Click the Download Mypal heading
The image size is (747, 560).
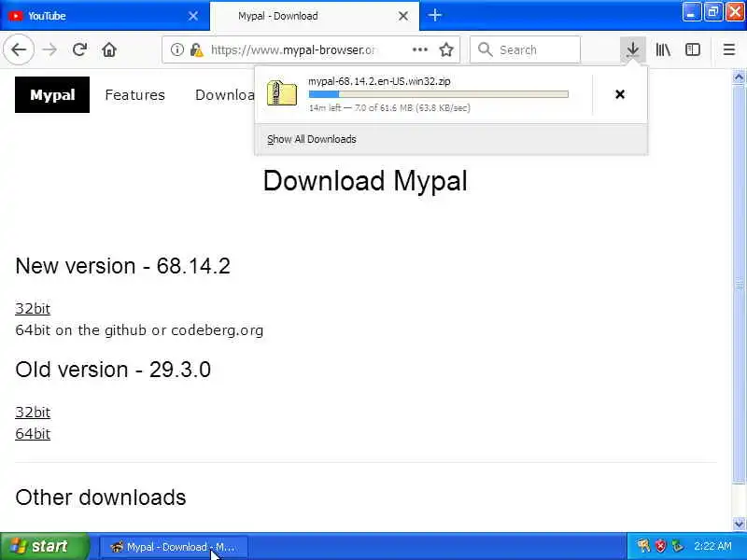point(365,181)
